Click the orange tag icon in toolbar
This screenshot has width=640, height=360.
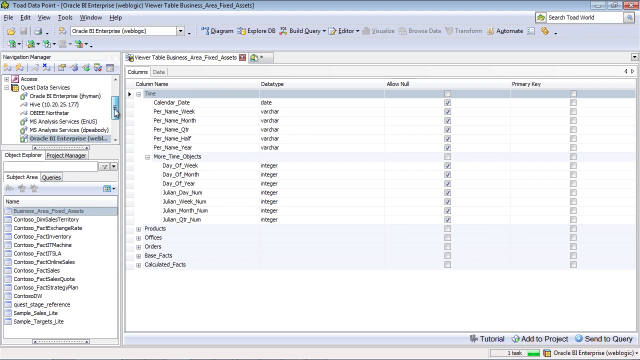(x=544, y=31)
